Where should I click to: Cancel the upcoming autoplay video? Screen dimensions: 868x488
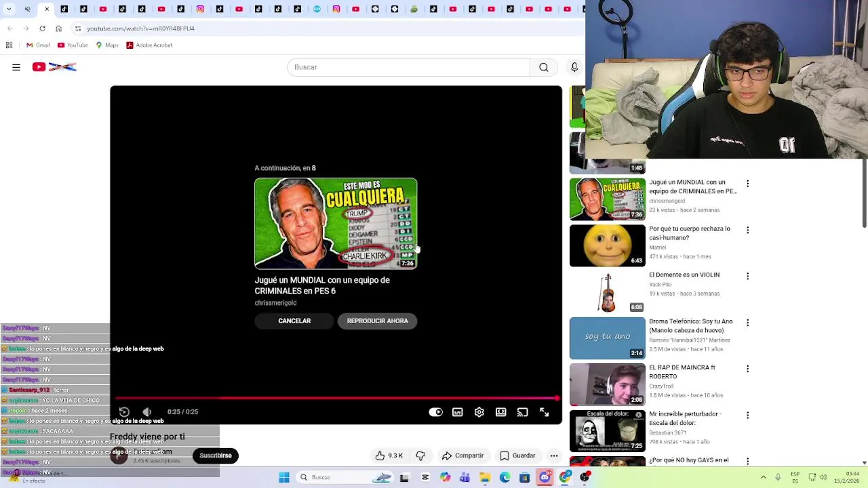(x=294, y=321)
